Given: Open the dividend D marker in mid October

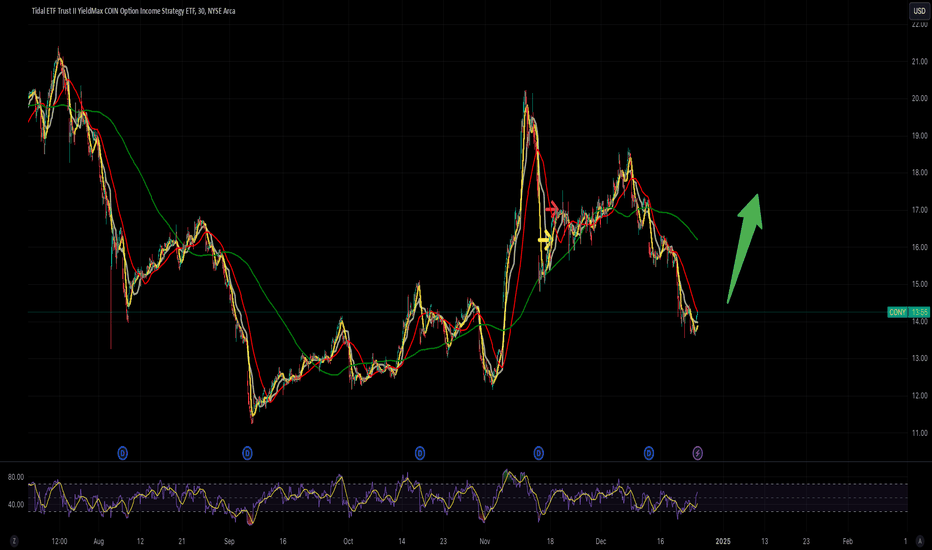Looking at the screenshot, I should pos(420,453).
